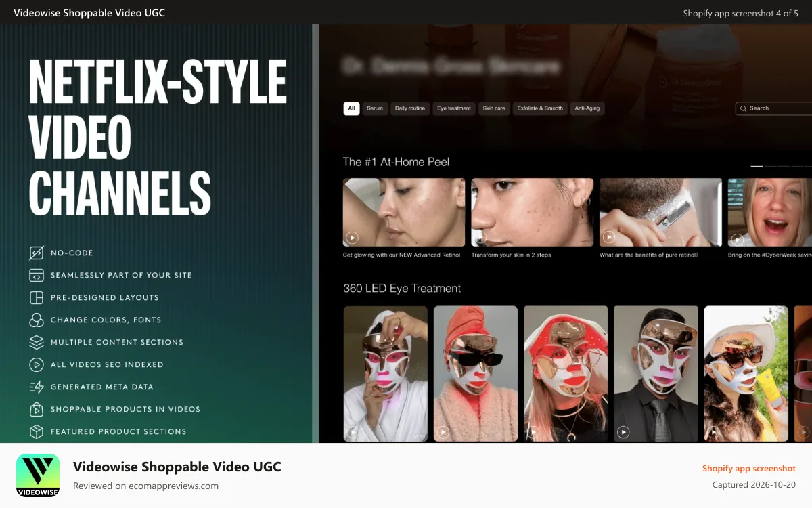Select the Serum filter tab
This screenshot has width=812, height=508.
pyautogui.click(x=375, y=108)
